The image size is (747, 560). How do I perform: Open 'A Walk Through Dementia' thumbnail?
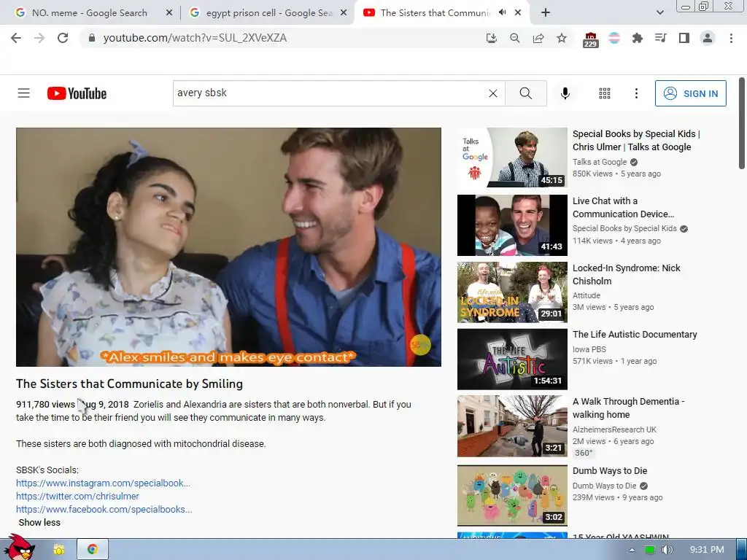(512, 426)
